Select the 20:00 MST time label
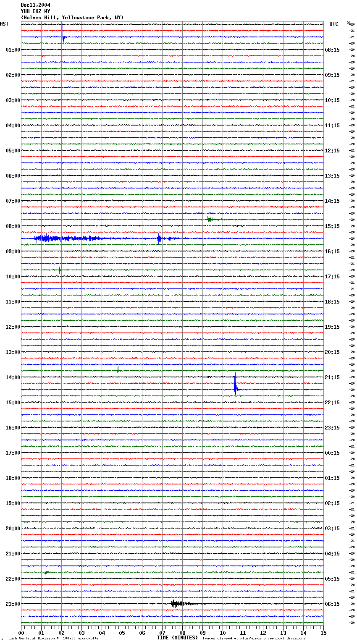The image size is (357, 644). coord(13,529)
